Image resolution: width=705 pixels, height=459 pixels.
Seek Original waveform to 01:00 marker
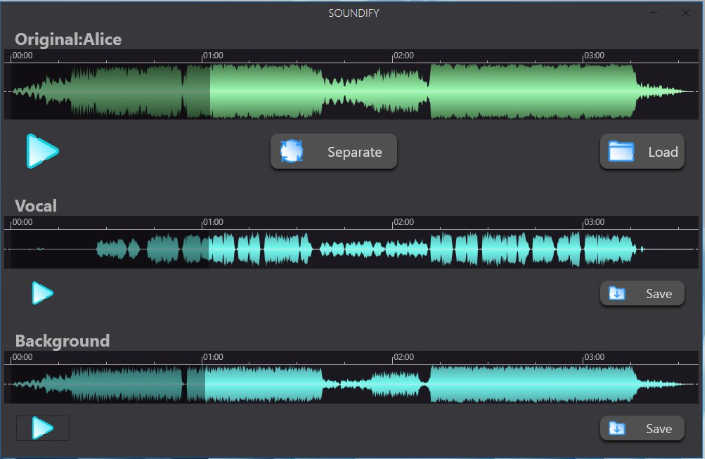pyautogui.click(x=213, y=55)
